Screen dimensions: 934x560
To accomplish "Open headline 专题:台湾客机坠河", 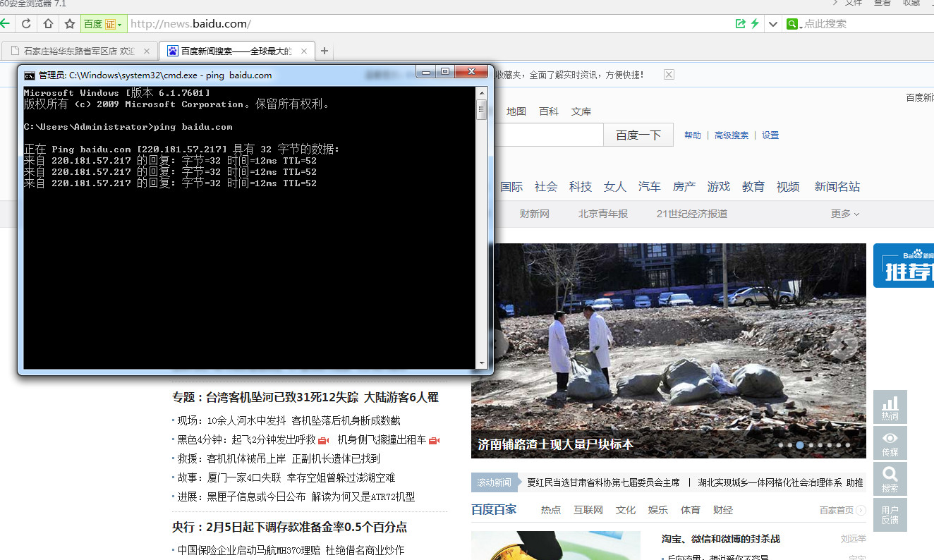I will [305, 398].
